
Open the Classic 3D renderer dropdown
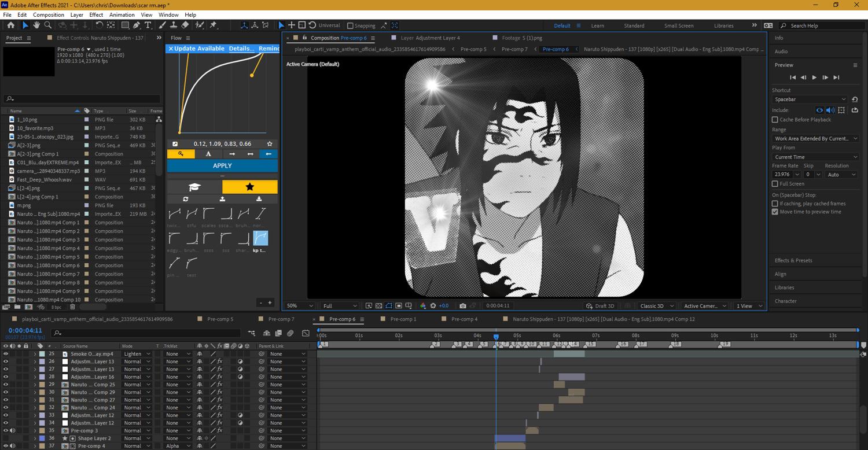tap(657, 306)
